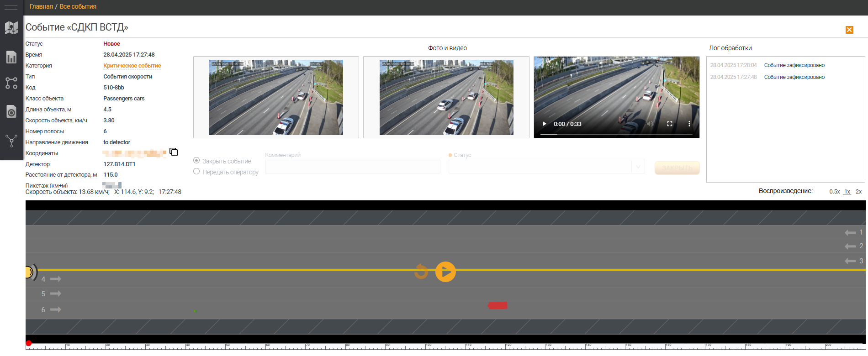Click the object class 'Passengers cars'
Screen dimensions: 868x356
(124, 99)
